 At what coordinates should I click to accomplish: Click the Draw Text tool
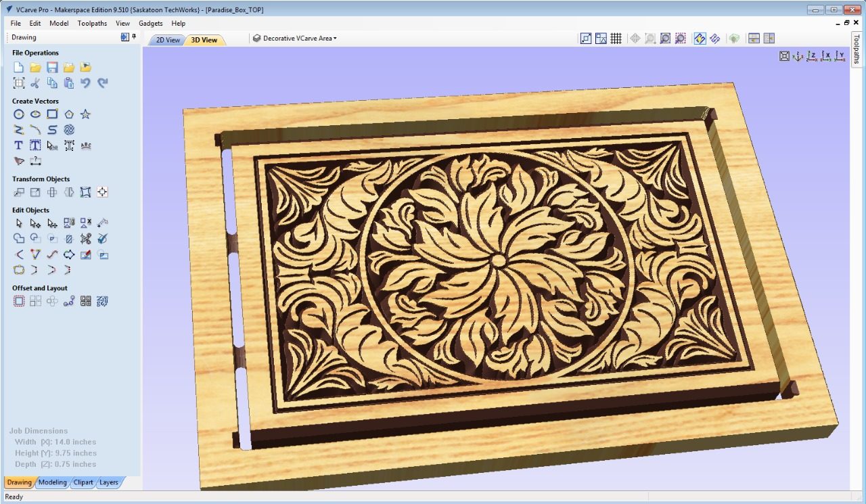click(x=19, y=145)
